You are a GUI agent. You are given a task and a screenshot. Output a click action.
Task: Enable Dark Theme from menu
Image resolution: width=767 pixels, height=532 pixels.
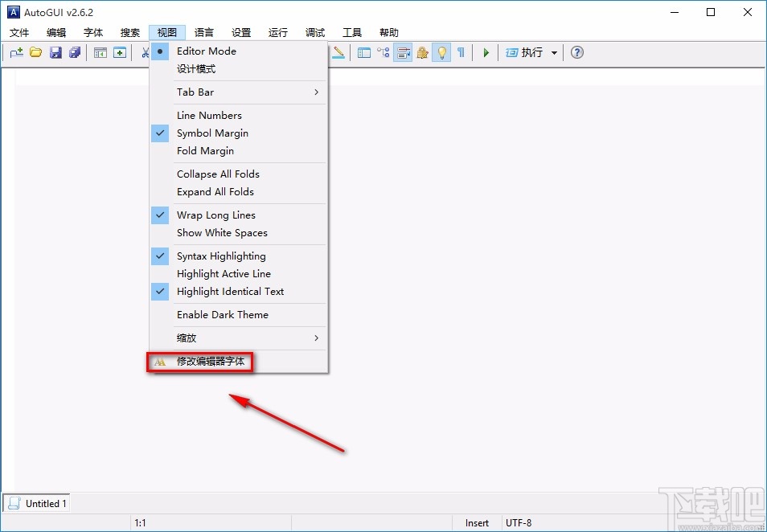(x=239, y=315)
